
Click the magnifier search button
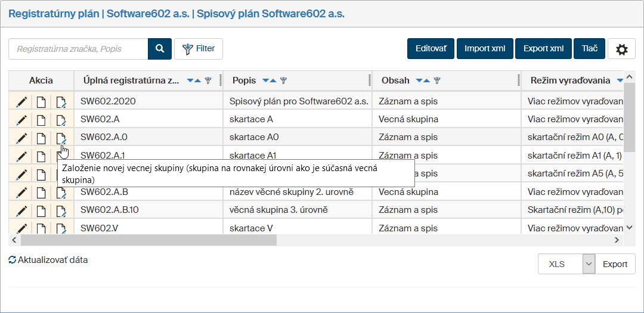160,49
